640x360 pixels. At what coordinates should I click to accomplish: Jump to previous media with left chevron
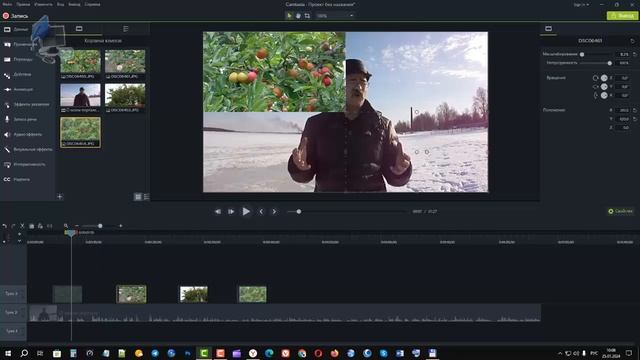pyautogui.click(x=261, y=211)
